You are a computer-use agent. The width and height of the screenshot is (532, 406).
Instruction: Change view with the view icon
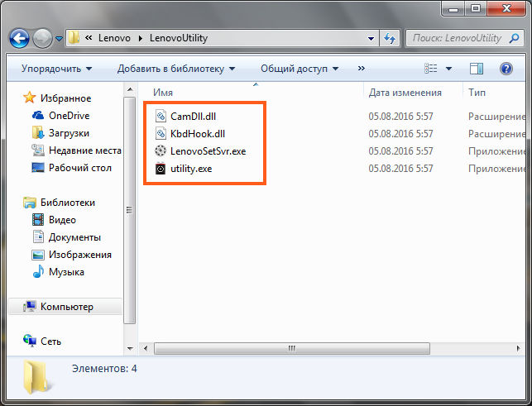tap(431, 69)
